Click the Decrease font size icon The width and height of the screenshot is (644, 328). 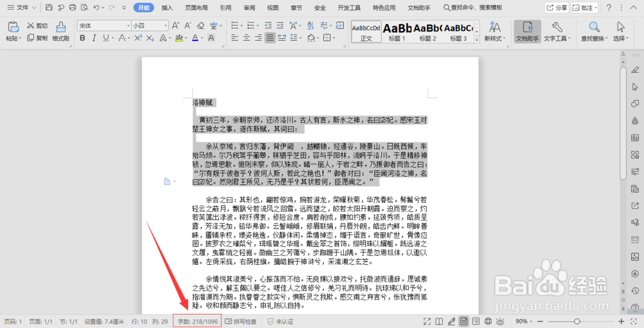click(x=187, y=26)
